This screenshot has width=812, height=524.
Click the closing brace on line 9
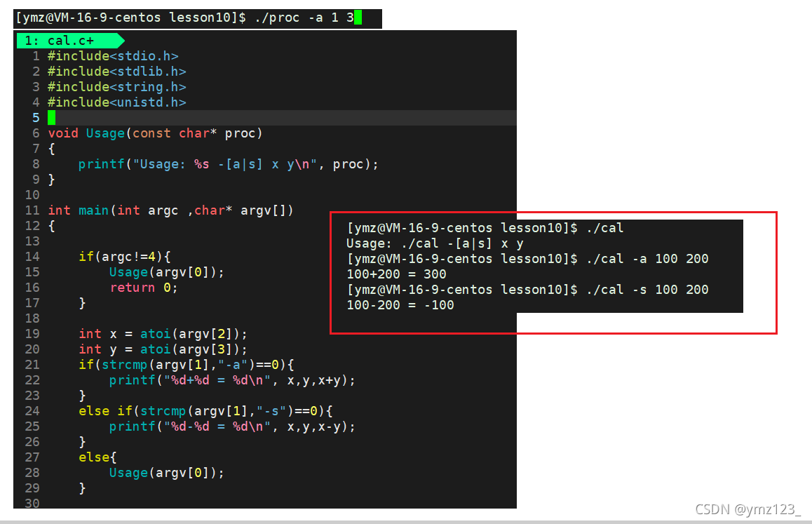coord(52,180)
